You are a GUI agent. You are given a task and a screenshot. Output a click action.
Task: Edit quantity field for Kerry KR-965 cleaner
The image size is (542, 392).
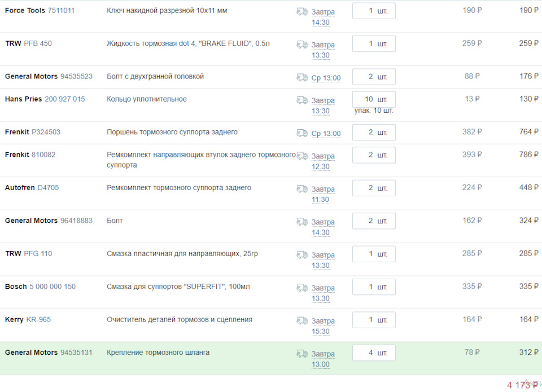[374, 320]
